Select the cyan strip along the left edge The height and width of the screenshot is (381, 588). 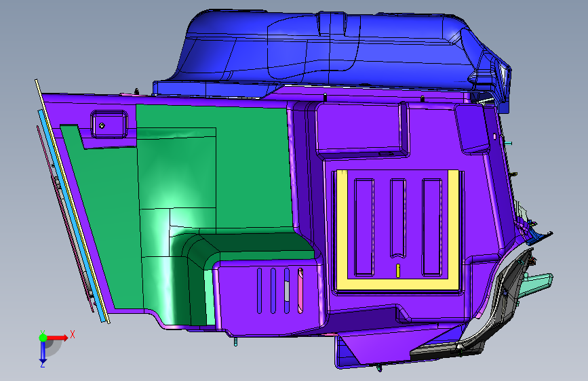[71, 216]
